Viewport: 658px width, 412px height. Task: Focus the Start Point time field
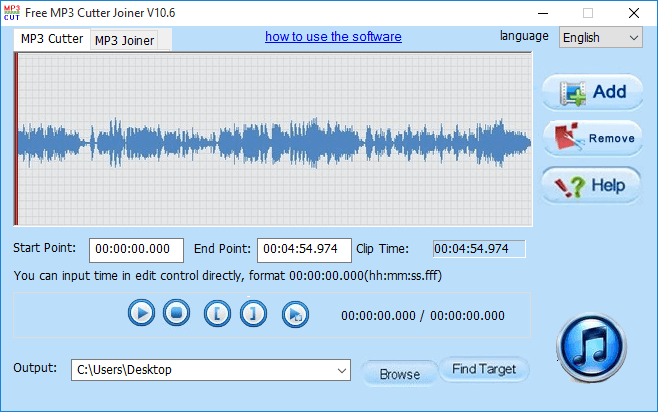pyautogui.click(x=136, y=250)
